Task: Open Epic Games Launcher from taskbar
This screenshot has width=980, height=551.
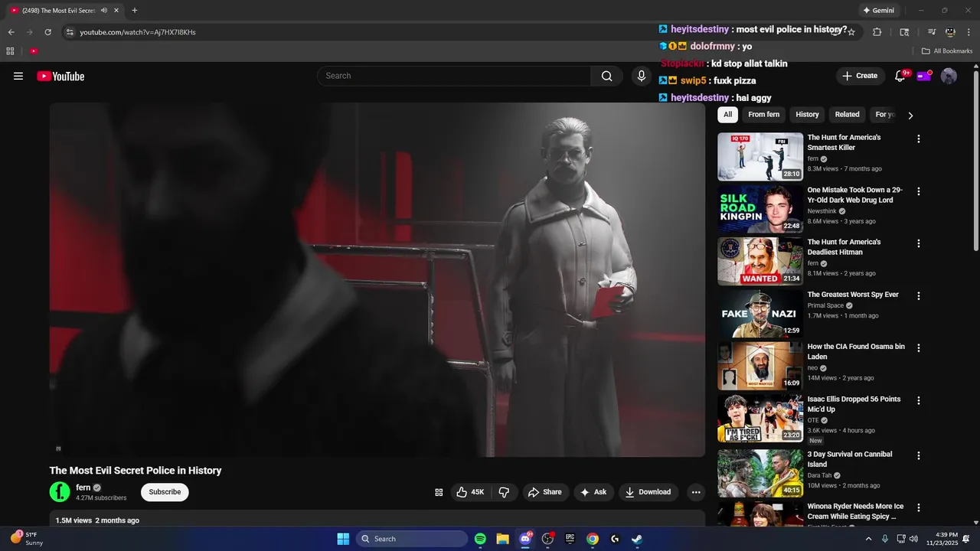Action: [x=570, y=539]
